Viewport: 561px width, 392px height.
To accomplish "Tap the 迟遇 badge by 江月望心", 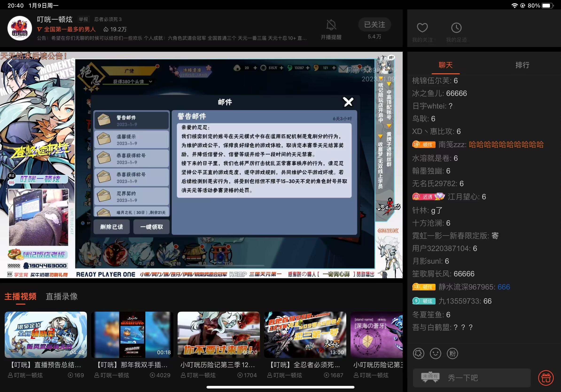I will pos(428,197).
